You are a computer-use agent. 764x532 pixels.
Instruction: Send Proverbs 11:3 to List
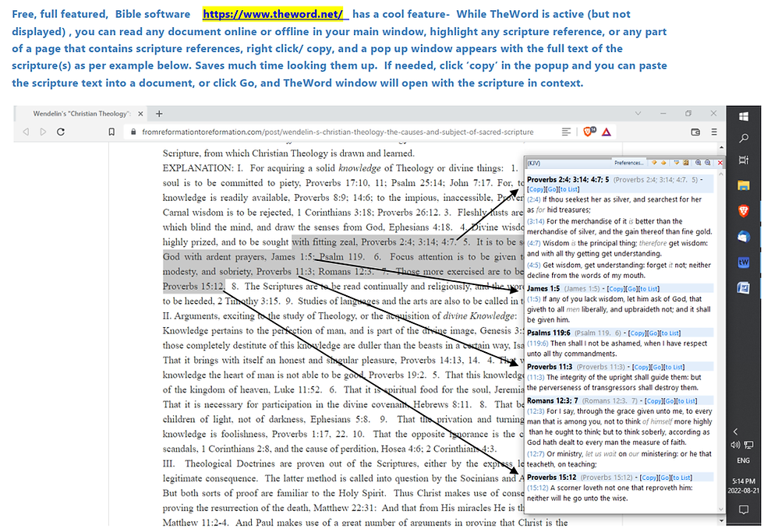674,367
